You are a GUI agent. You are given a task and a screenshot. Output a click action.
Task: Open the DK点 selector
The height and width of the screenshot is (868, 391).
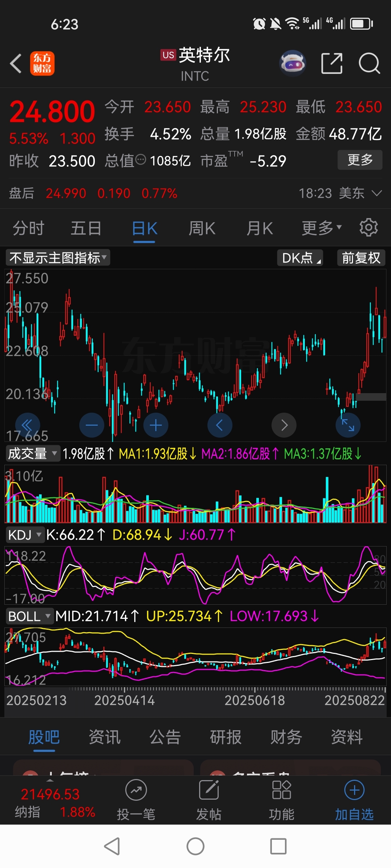point(300,258)
